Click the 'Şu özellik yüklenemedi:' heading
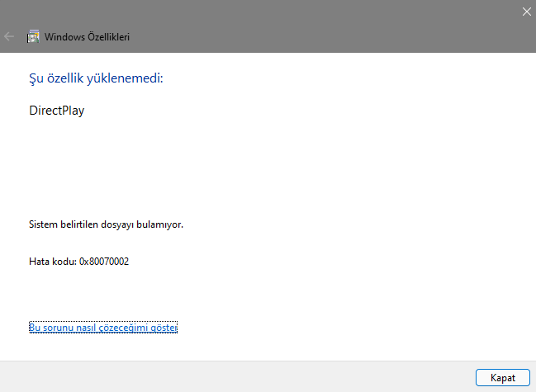Image resolution: width=536 pixels, height=392 pixels. tap(96, 78)
